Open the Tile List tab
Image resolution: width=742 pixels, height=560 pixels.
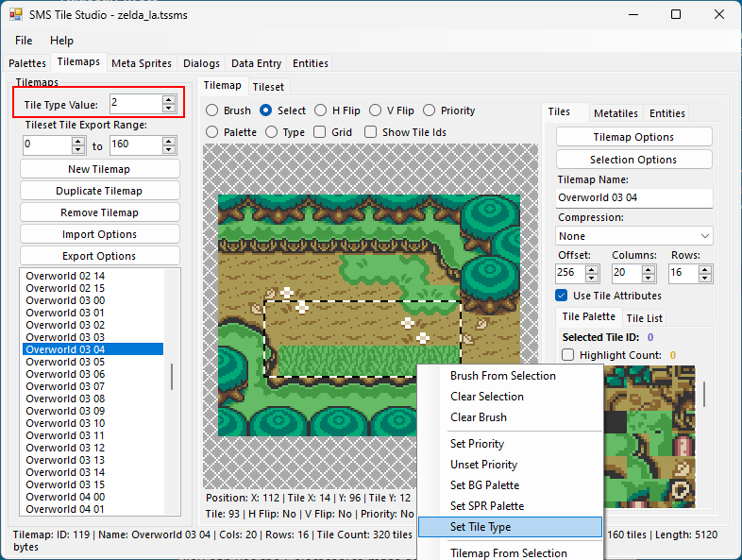[x=644, y=318]
